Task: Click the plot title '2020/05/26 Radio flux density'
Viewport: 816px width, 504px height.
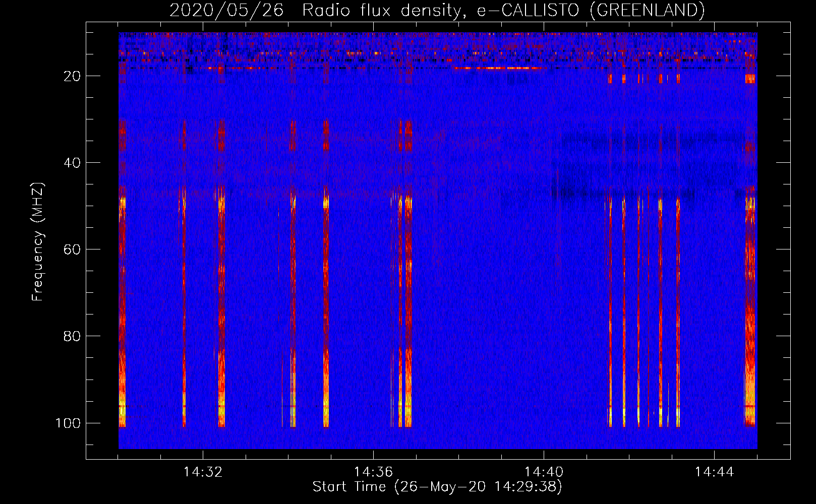Action: pyautogui.click(x=437, y=10)
